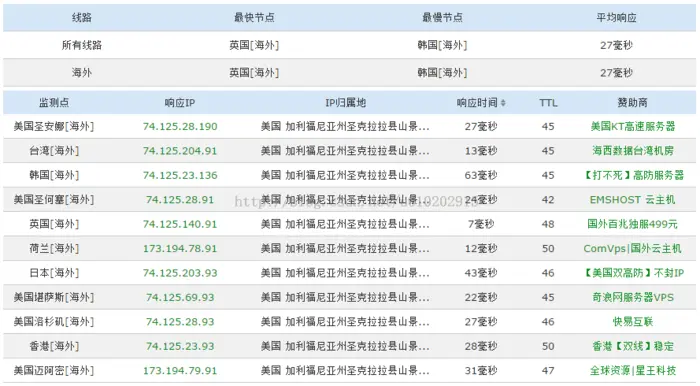
Task: Click the 63毫秒 response time cell
Action: tap(481, 175)
